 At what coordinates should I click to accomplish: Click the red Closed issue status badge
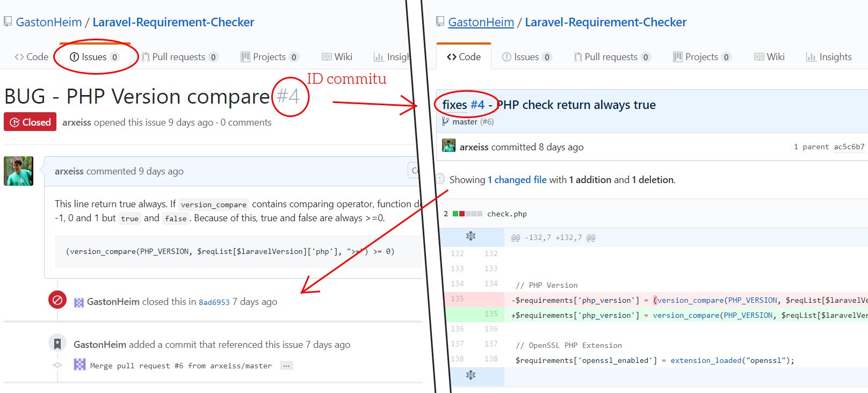30,122
